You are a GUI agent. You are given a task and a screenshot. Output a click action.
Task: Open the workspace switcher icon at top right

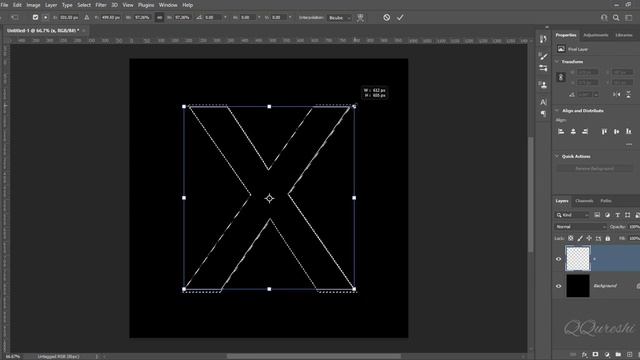pos(629,18)
